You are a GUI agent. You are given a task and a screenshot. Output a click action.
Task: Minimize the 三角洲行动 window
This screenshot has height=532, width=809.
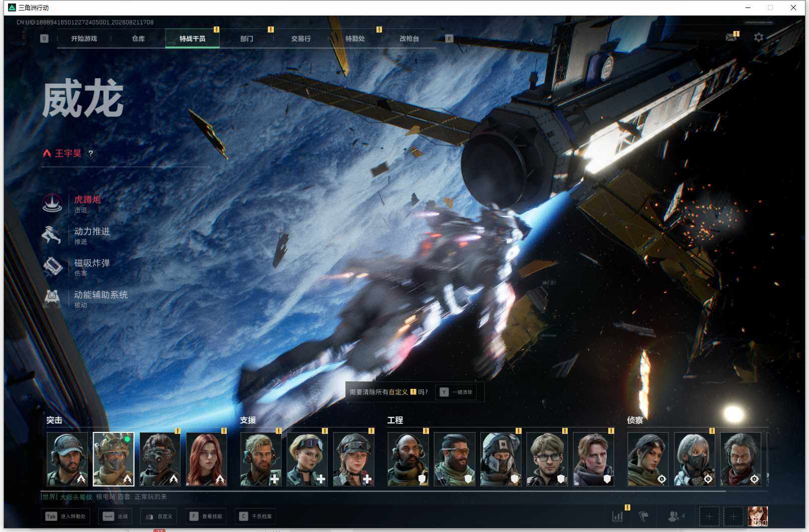(x=748, y=8)
